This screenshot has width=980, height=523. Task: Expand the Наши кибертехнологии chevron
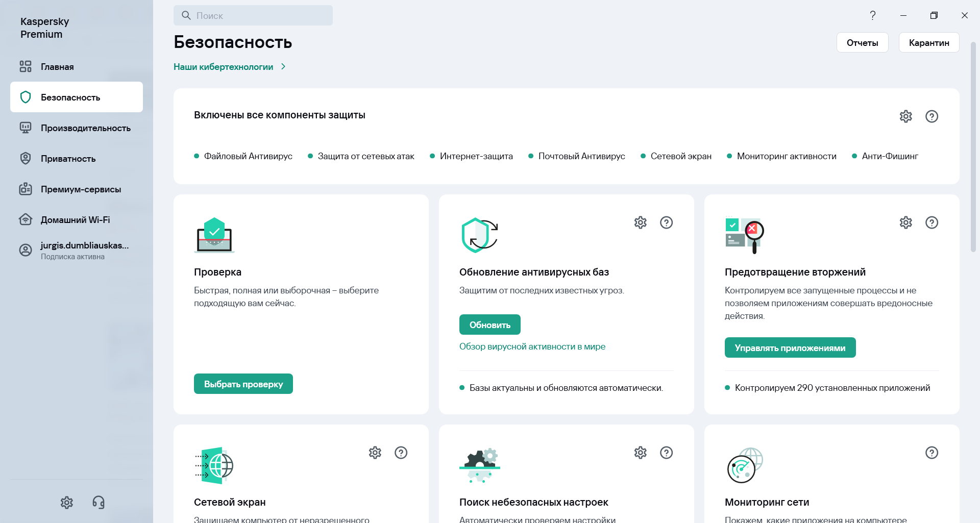click(284, 66)
